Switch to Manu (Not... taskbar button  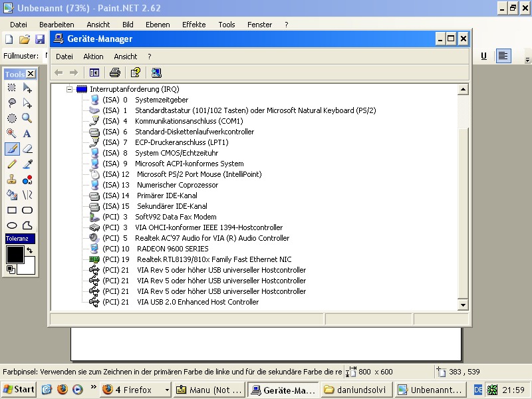[x=209, y=390]
